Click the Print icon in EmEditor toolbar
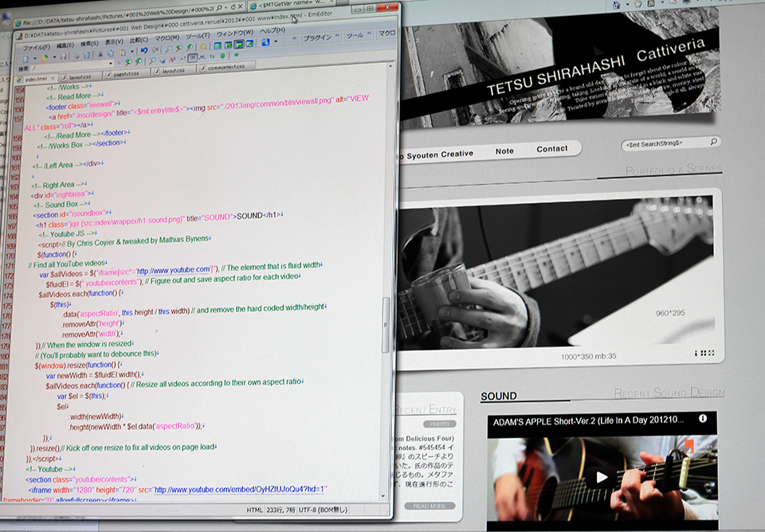The image size is (765, 532). pos(76,56)
